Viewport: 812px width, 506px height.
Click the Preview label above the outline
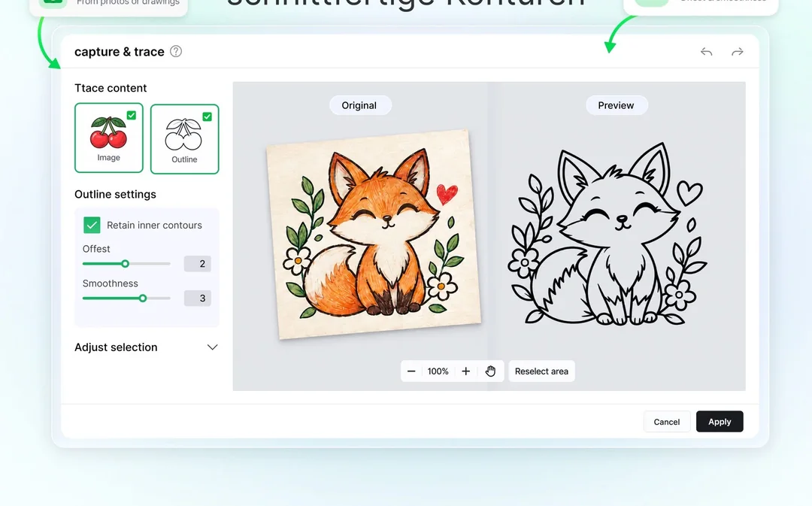click(x=616, y=105)
